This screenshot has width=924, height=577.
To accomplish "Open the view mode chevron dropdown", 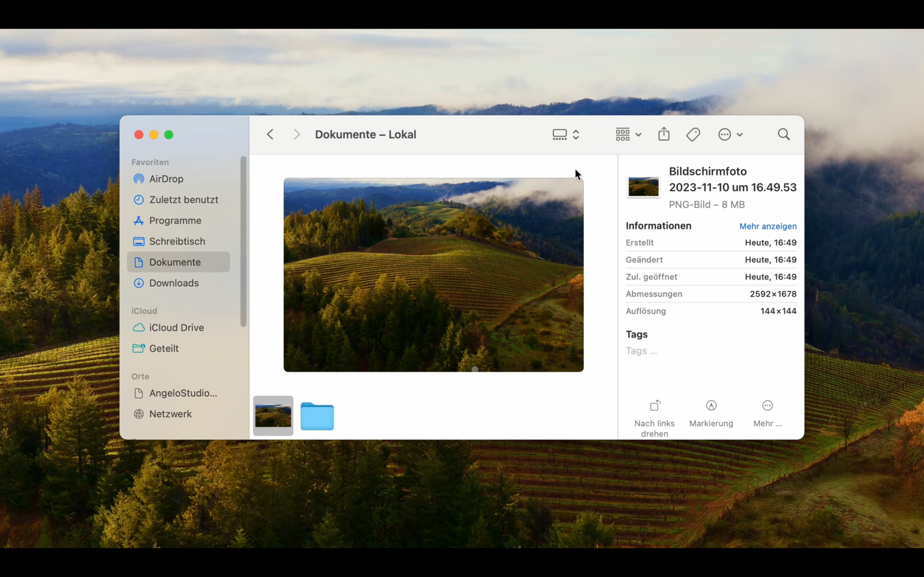I will [x=576, y=134].
